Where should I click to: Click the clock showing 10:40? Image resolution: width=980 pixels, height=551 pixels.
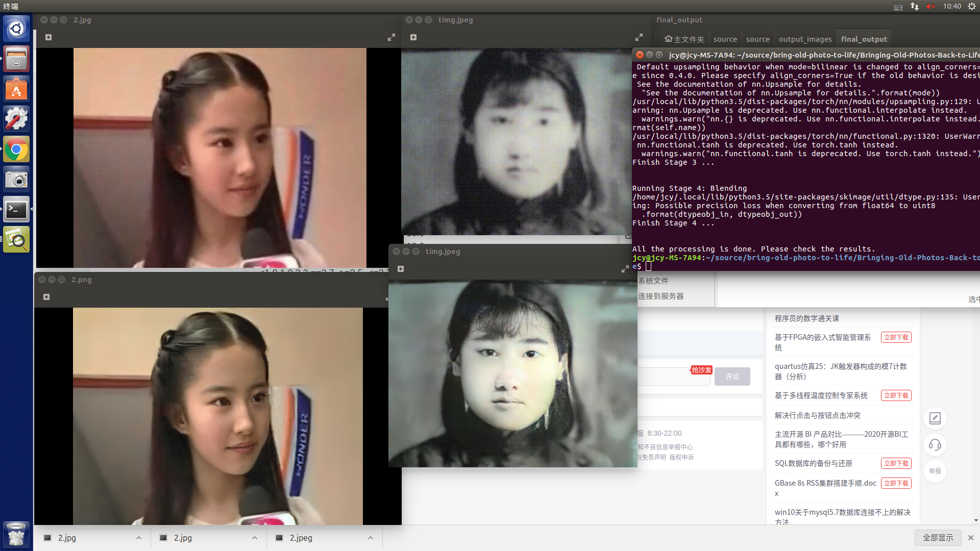pyautogui.click(x=952, y=6)
